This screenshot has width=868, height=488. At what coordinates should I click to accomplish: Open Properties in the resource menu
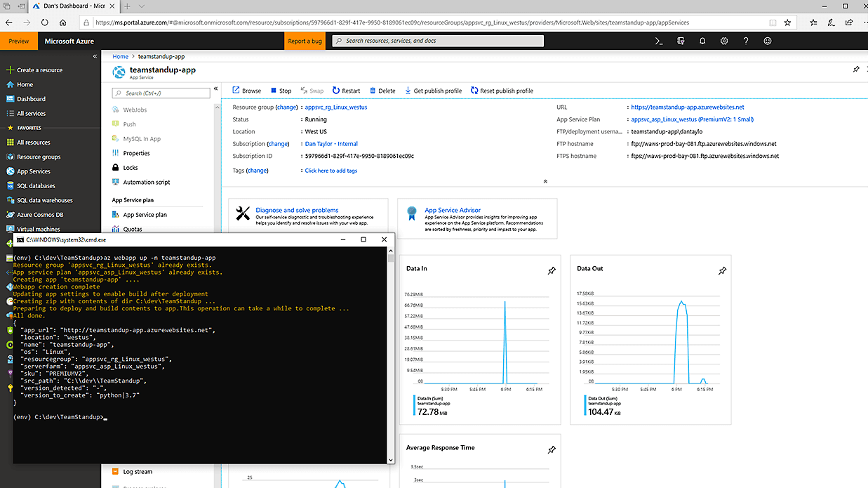tap(136, 153)
